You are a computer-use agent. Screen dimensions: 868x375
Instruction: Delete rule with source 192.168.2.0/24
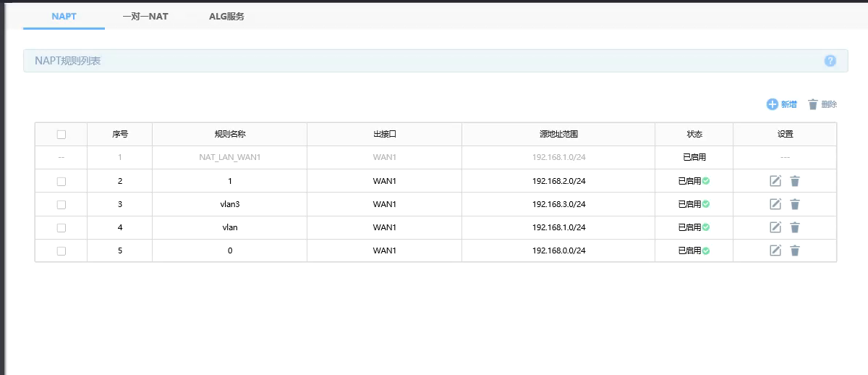point(795,181)
